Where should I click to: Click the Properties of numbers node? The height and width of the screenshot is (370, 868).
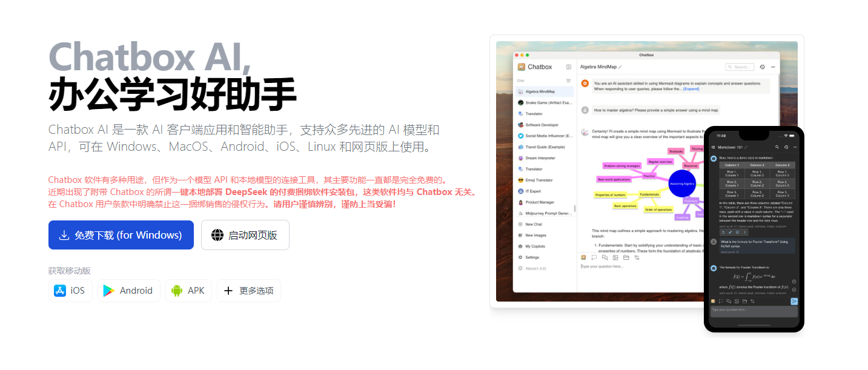click(610, 195)
